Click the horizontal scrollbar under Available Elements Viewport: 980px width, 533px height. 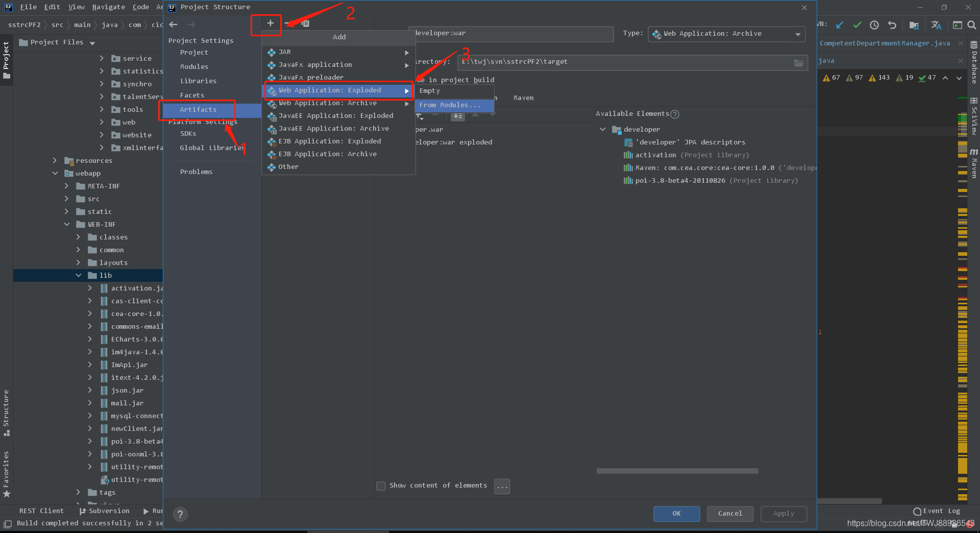(677, 471)
